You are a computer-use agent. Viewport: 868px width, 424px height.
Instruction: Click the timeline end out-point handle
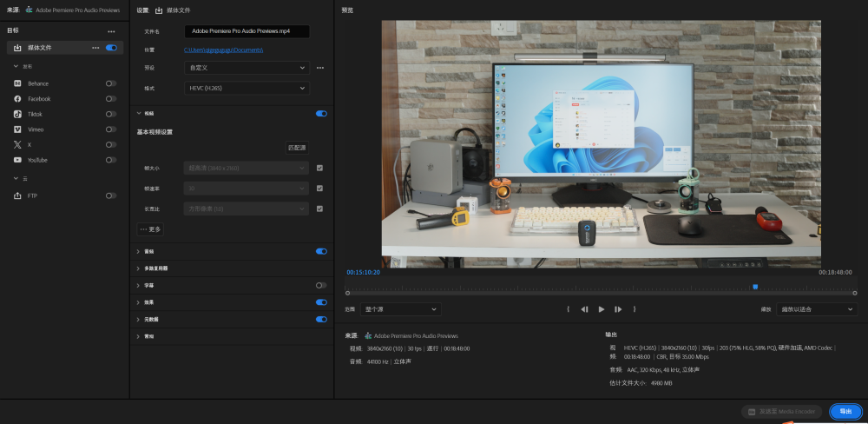(855, 293)
